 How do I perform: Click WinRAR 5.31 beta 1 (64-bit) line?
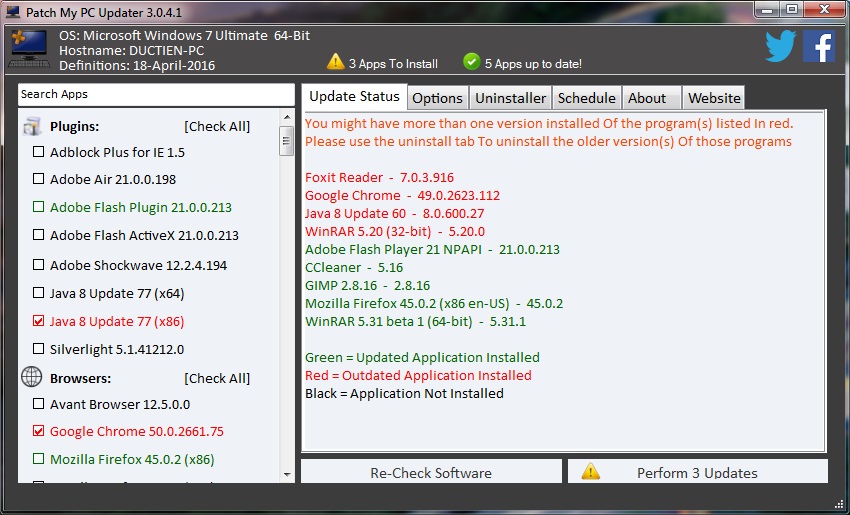(x=415, y=321)
